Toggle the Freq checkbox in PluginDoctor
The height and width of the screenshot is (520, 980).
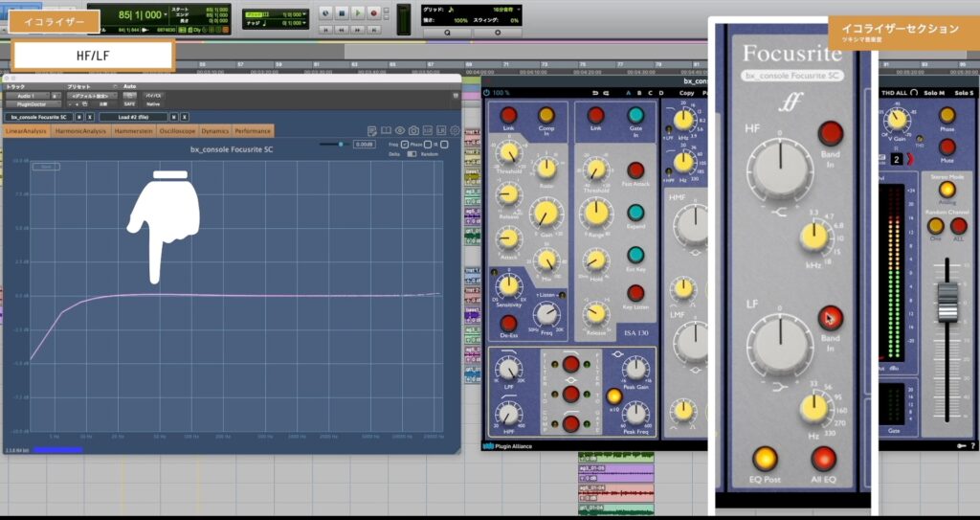[405, 145]
